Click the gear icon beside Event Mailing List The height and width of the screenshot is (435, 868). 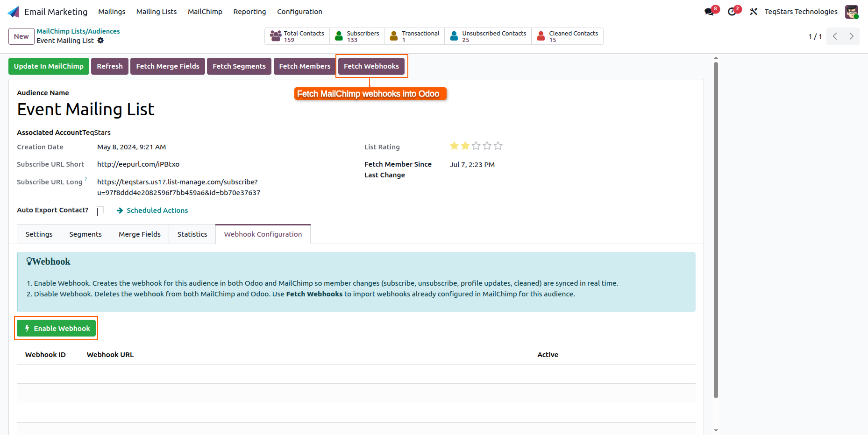100,41
